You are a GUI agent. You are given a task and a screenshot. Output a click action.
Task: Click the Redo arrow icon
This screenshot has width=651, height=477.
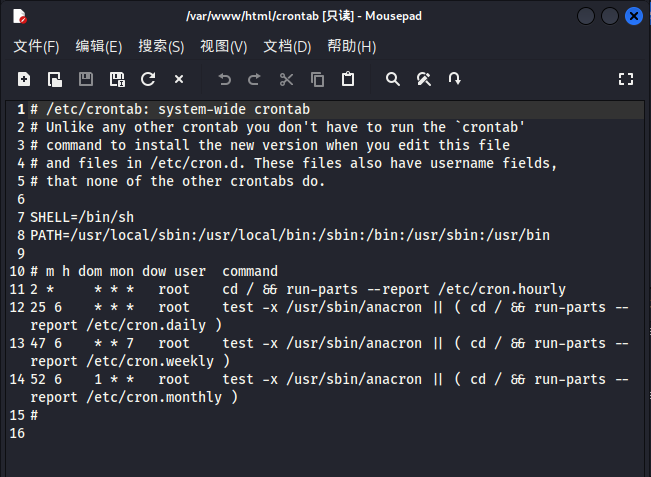coord(254,79)
